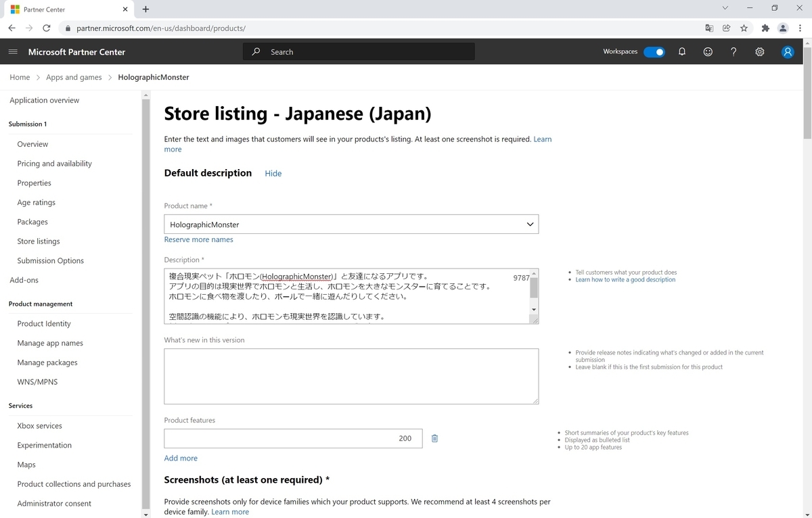
Task: Open Learn more link under Screenshots
Action: [x=230, y=512]
